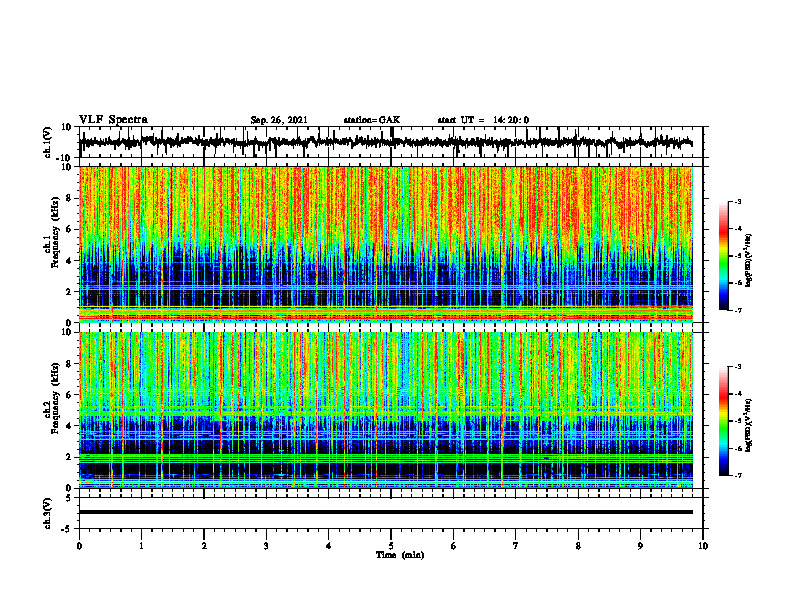Click the "-4" label on ch.1 color bar
This screenshot has width=792, height=612.
[x=738, y=229]
